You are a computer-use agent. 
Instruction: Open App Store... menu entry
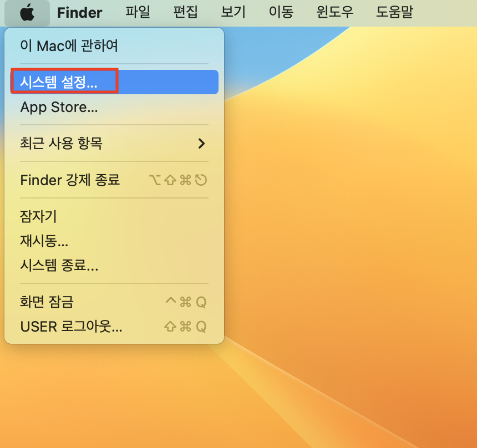click(x=114, y=107)
